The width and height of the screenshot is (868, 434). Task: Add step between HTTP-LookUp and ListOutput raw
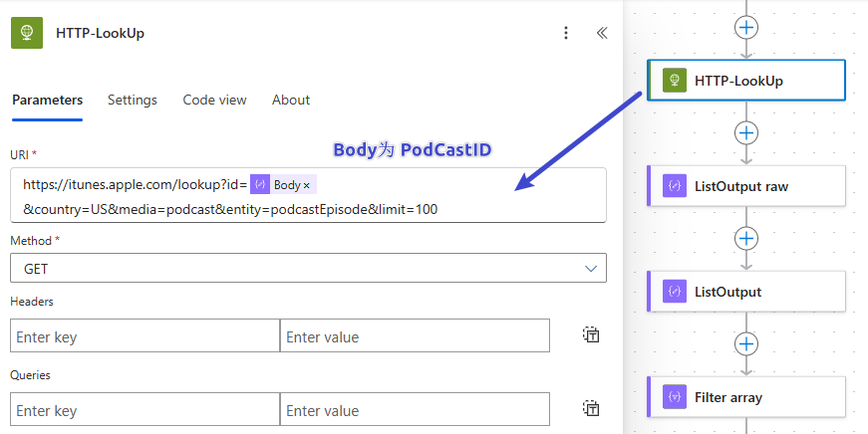[x=746, y=132]
